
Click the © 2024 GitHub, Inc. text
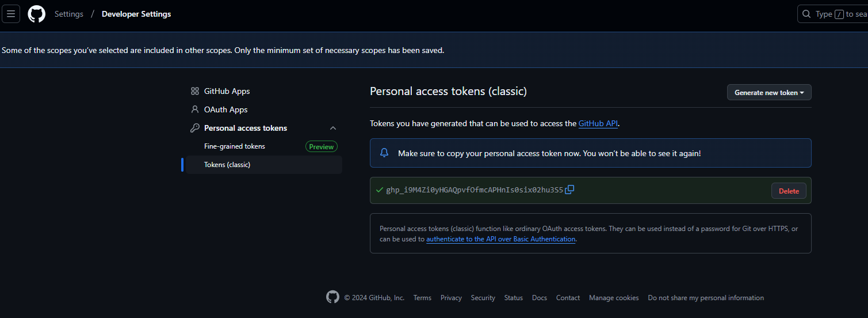[374, 298]
